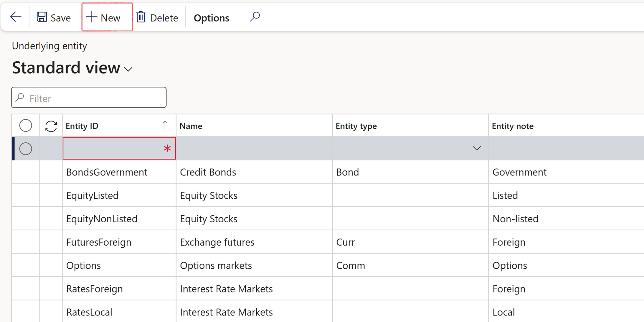Click the plus icon for New
The width and height of the screenshot is (644, 322).
[92, 17]
